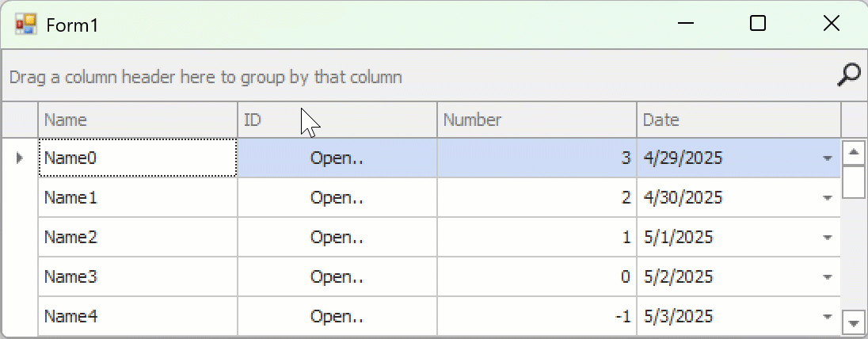The height and width of the screenshot is (339, 868).
Task: Click the search magnifier icon in group panel
Action: tap(848, 75)
